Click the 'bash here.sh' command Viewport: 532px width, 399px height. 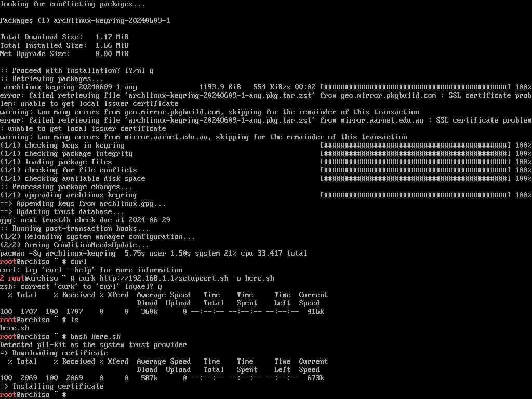(x=96, y=336)
